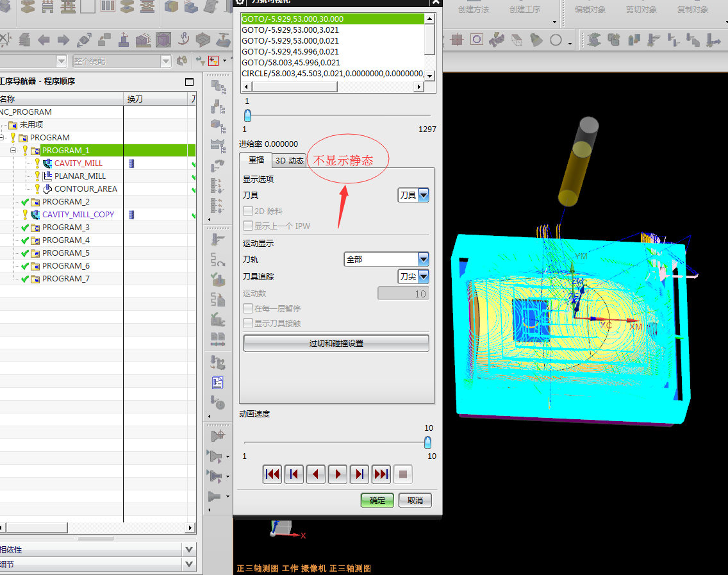Toggle 在每一层暂停 checkbox

pos(248,308)
